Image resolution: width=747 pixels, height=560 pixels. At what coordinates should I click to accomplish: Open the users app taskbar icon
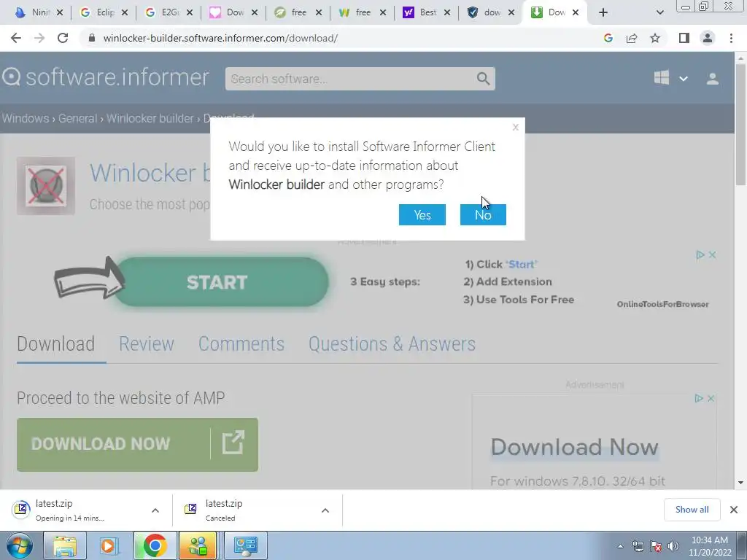click(x=198, y=545)
